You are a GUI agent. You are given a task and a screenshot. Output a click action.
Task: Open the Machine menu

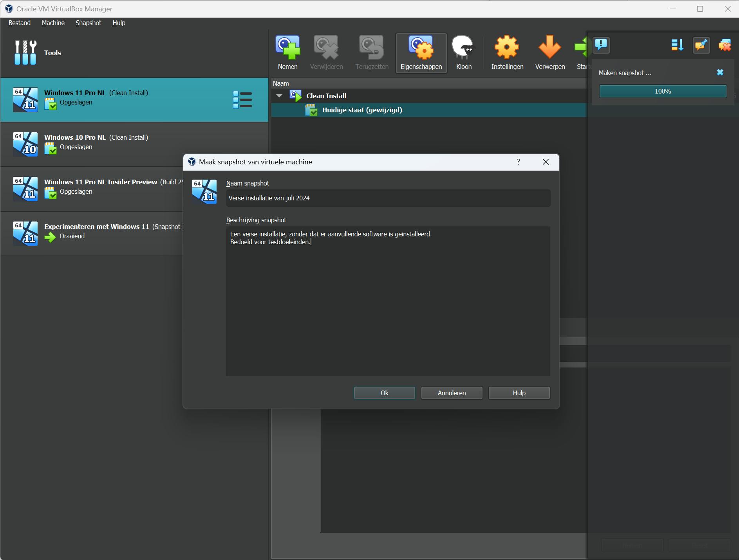(x=53, y=23)
